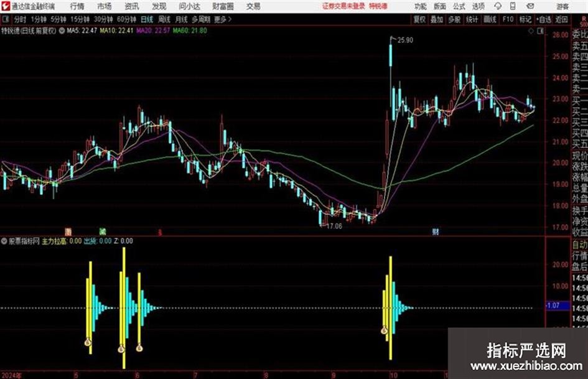Click the 2024年 date axis label
The height and width of the screenshot is (379, 588).
click(x=11, y=375)
